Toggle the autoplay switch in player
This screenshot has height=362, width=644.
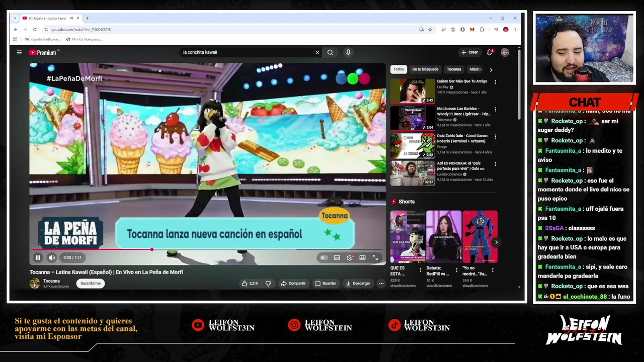click(x=324, y=257)
